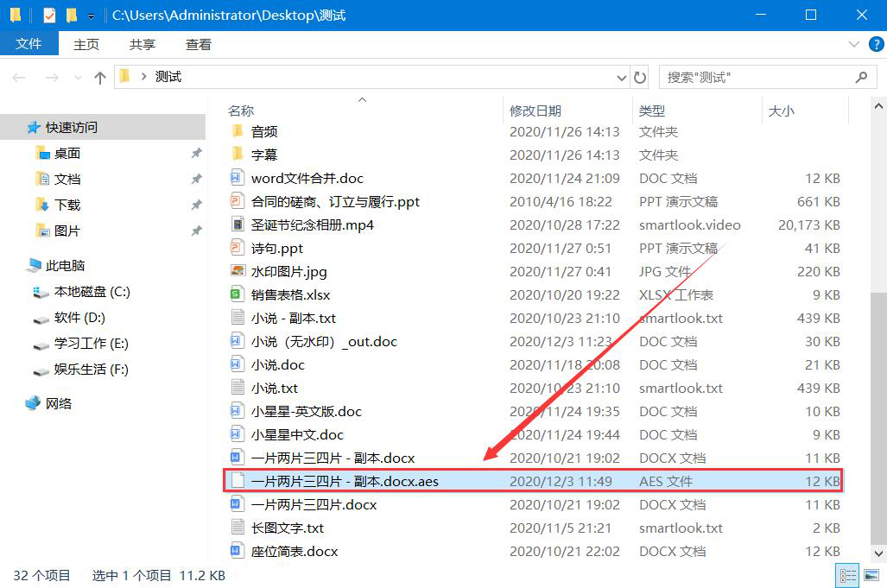Select file 小星星中文.doc
This screenshot has width=887, height=588.
coord(298,435)
